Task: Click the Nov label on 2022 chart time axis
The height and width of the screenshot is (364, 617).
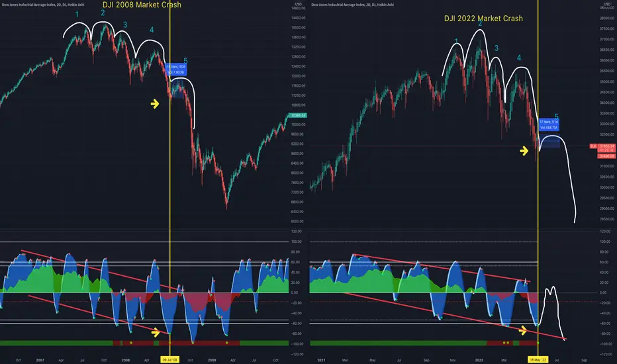Action: point(453,360)
